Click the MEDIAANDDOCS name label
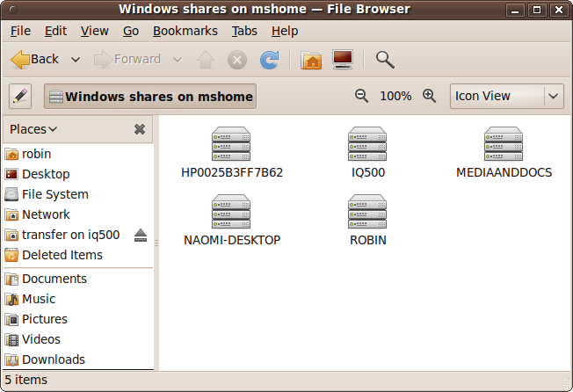The width and height of the screenshot is (573, 392). pyautogui.click(x=504, y=172)
